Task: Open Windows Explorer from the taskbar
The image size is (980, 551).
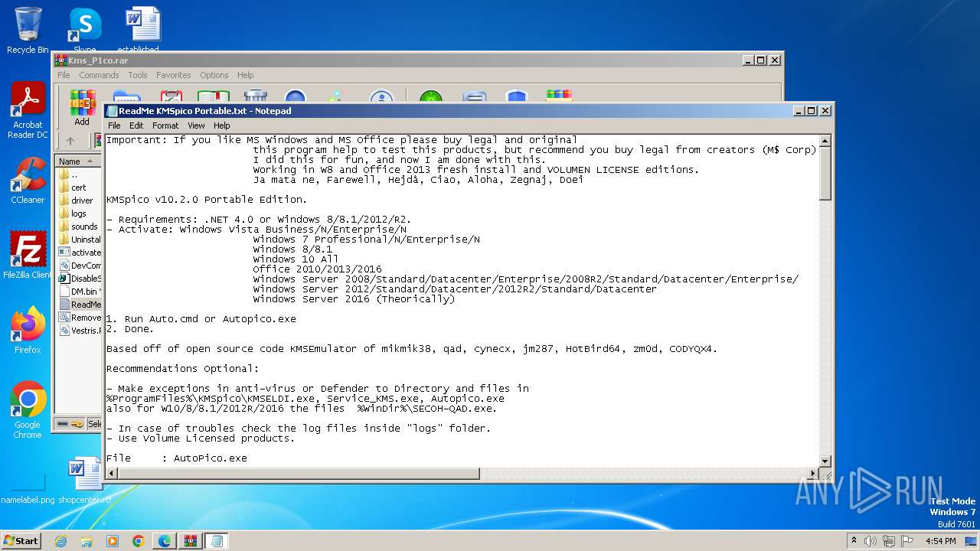Action: [x=87, y=541]
